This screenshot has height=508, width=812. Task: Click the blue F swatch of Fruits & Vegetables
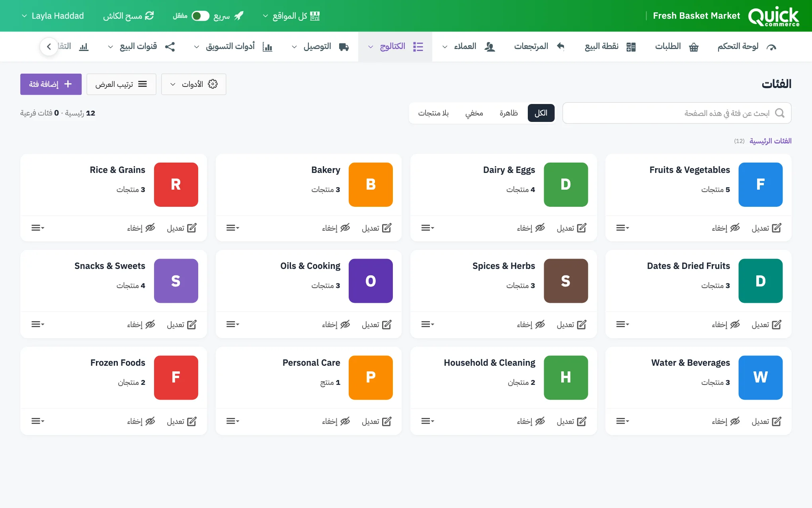coord(760,184)
